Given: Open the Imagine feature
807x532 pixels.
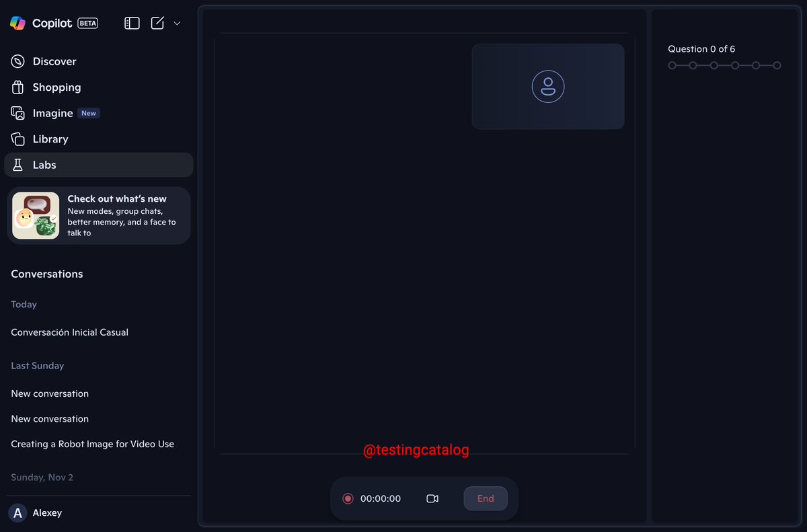Looking at the screenshot, I should [x=52, y=113].
